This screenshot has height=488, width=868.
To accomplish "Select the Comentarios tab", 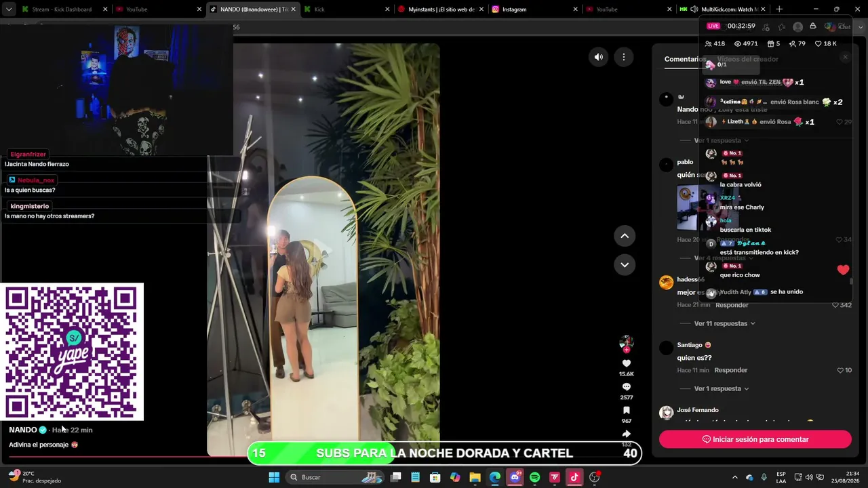I will (685, 59).
